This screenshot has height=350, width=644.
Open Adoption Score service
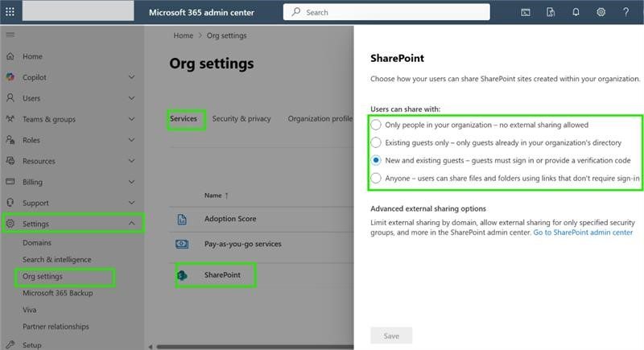(x=230, y=219)
